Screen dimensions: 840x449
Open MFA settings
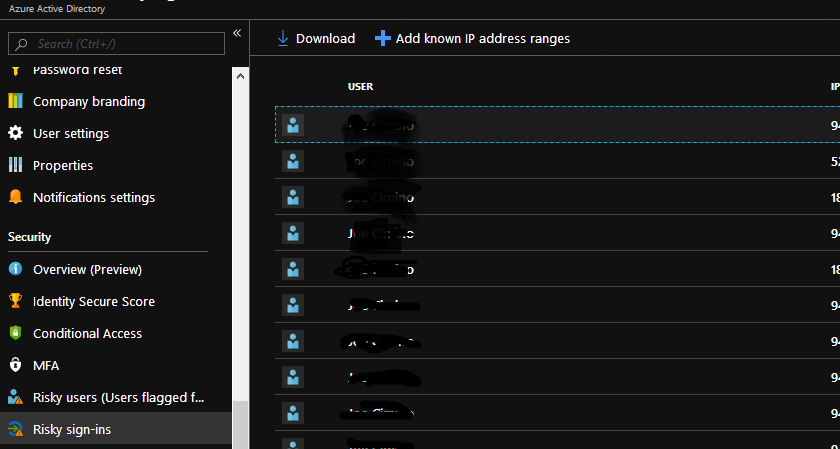pos(46,366)
